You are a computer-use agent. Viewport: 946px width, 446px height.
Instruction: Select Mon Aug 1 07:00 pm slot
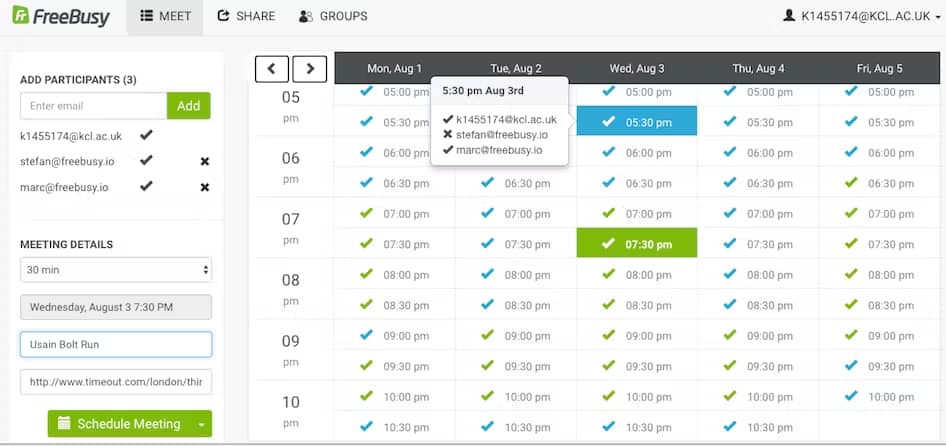click(x=394, y=214)
